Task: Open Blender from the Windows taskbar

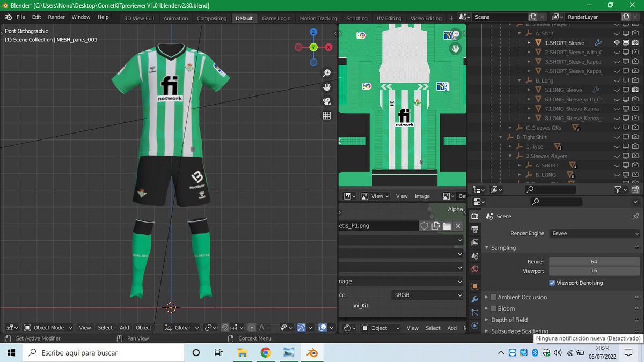Action: tap(311, 353)
